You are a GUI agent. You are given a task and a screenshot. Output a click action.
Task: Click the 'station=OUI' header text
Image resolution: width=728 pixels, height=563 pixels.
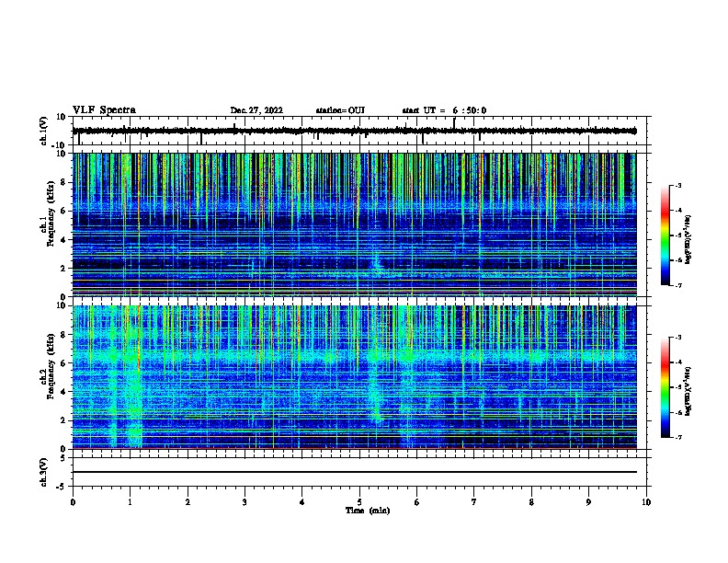click(x=340, y=110)
